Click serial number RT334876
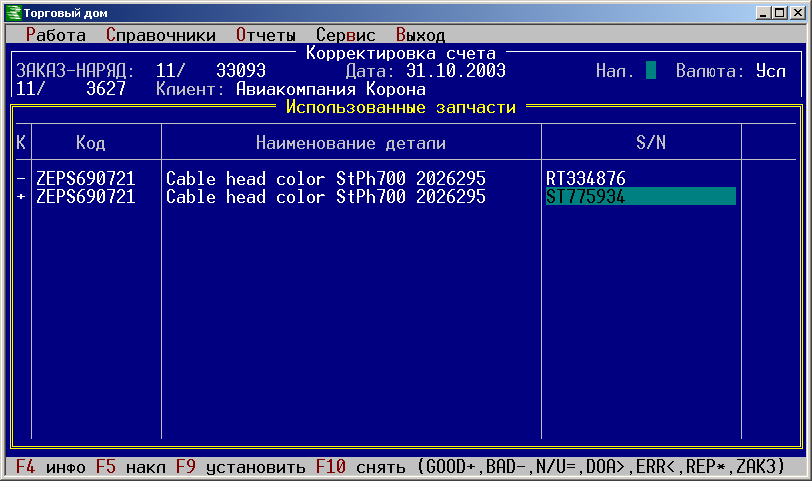Screen dimensions: 812x481 pyautogui.click(x=586, y=179)
